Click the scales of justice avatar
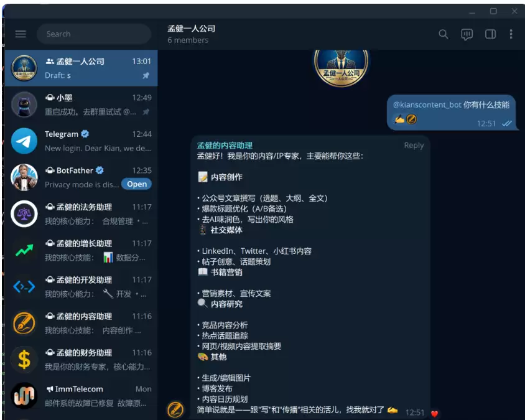The width and height of the screenshot is (525, 420). (x=24, y=213)
